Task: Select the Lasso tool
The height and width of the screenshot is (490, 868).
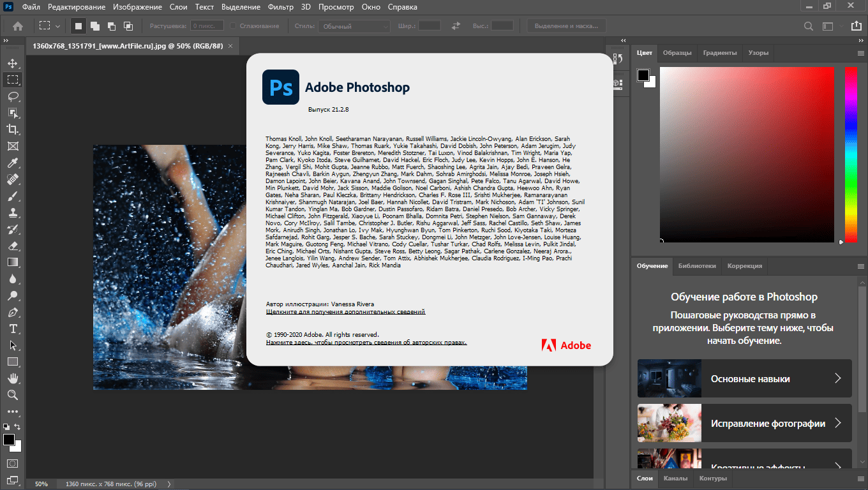Action: (13, 96)
